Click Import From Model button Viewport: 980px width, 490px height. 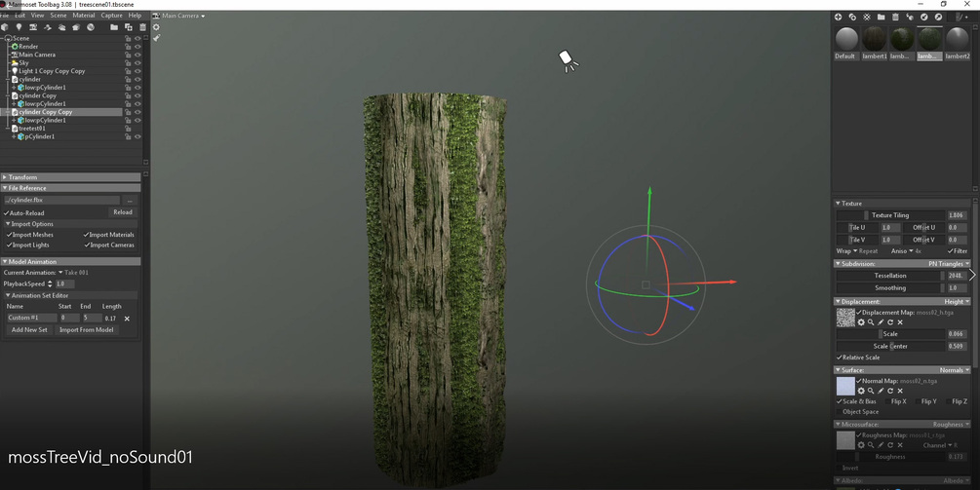86,329
